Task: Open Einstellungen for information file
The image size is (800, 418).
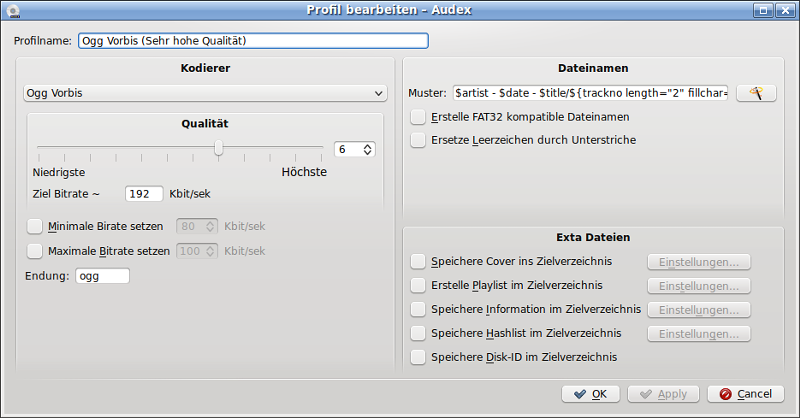Action: click(699, 310)
